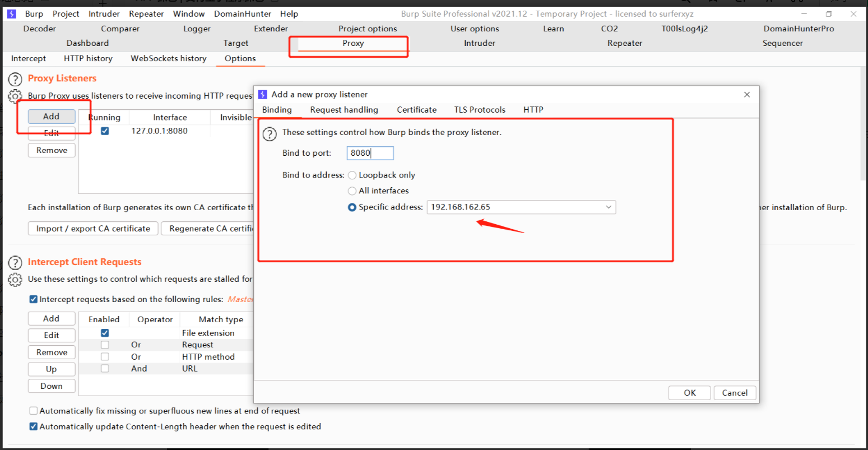This screenshot has height=450, width=868.
Task: Toggle Running checkbox for 127.0.0.1:8080 listener
Action: coord(105,131)
